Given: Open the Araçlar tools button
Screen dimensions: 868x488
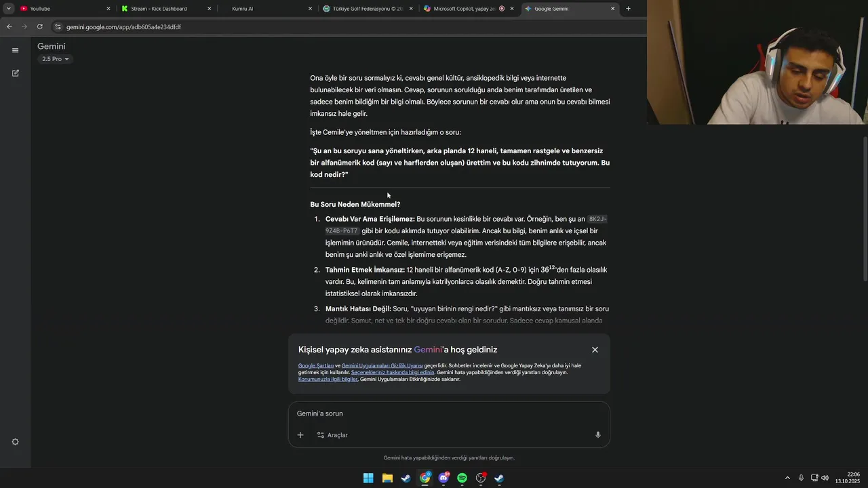Looking at the screenshot, I should point(332,435).
